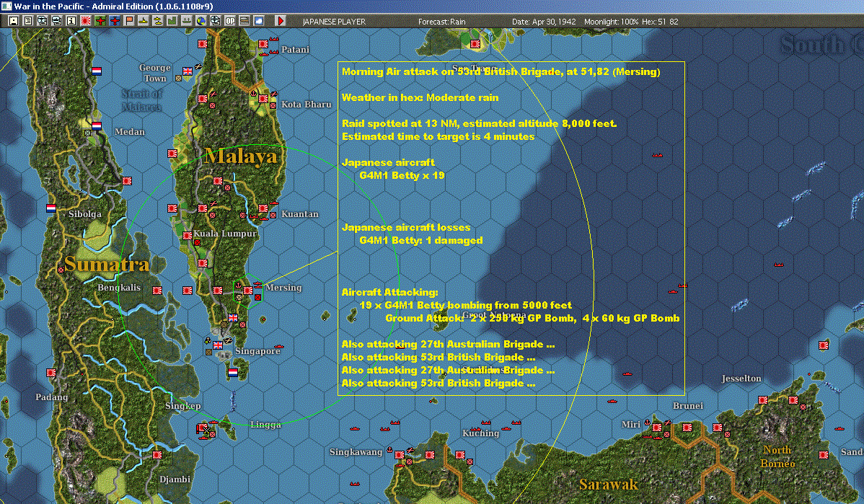Select the Japanese flag base at Kota Bharu
This screenshot has height=504, width=864.
[x=263, y=99]
